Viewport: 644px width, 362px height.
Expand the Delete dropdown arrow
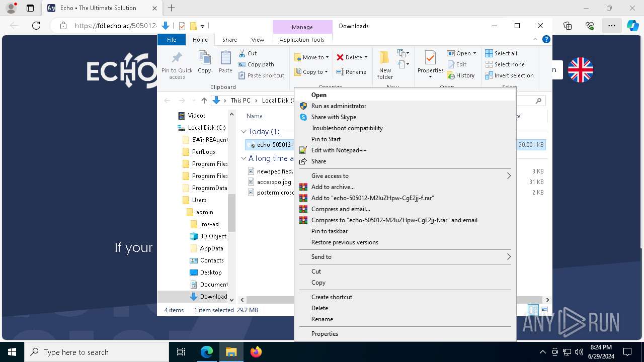366,57
